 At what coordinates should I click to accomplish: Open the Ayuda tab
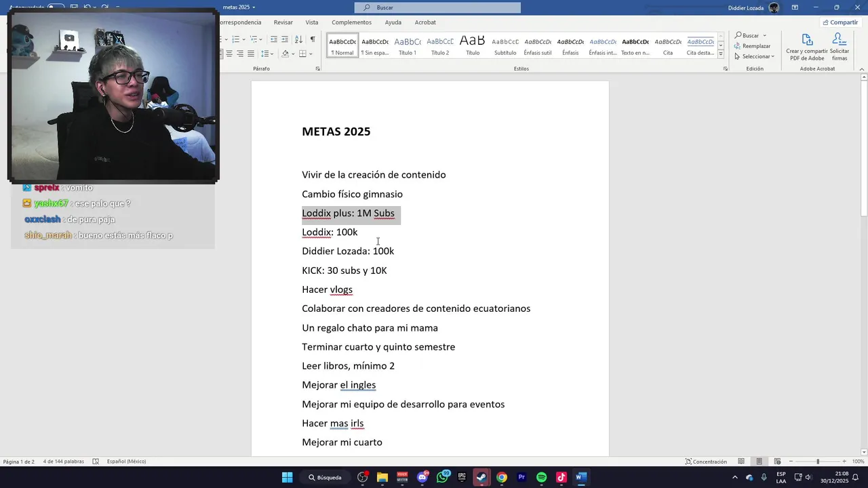pyautogui.click(x=393, y=22)
